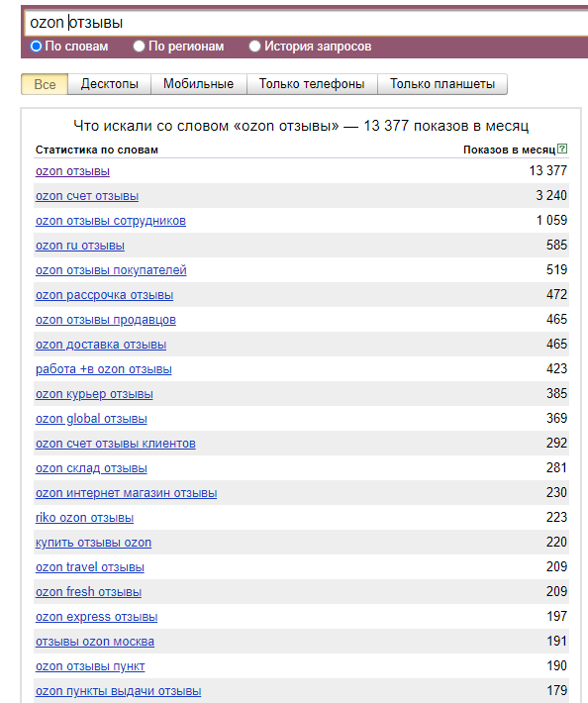Viewport: 588px width, 703px height.
Task: Click the 197 impressions value
Action: coord(557,616)
